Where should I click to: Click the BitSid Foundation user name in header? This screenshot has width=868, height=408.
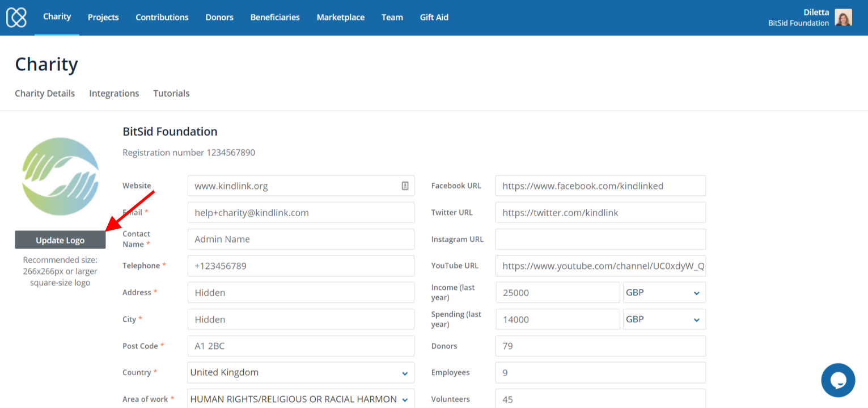(798, 23)
